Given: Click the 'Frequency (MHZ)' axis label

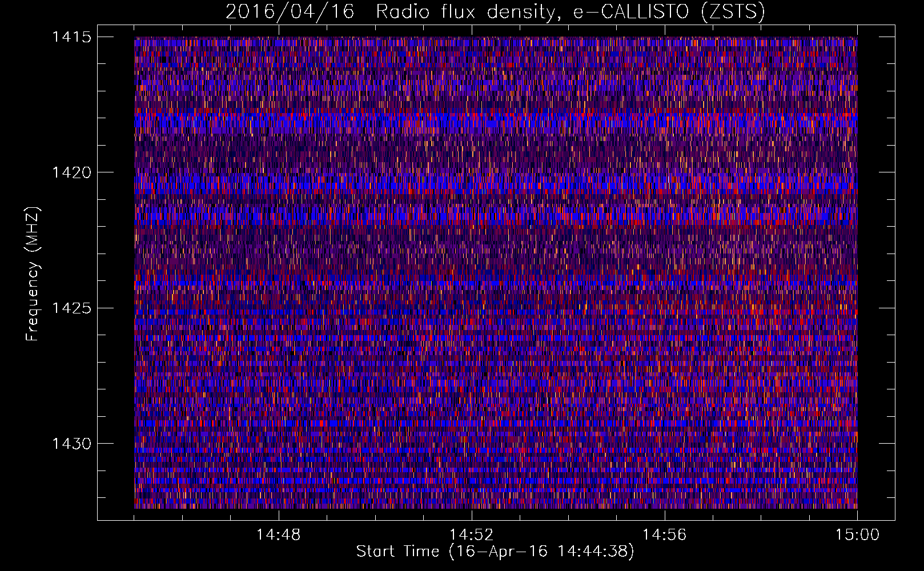Looking at the screenshot, I should point(33,274).
